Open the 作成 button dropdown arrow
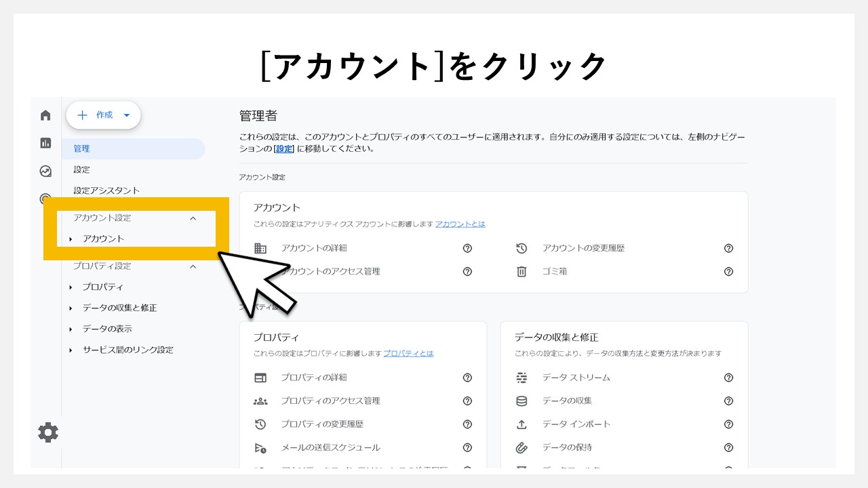The width and height of the screenshot is (868, 488). coord(125,115)
